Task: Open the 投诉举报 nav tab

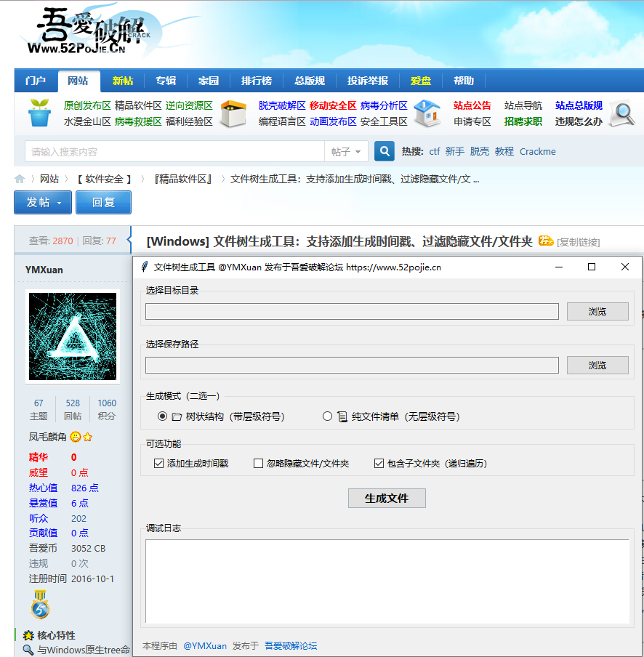Action: (368, 81)
